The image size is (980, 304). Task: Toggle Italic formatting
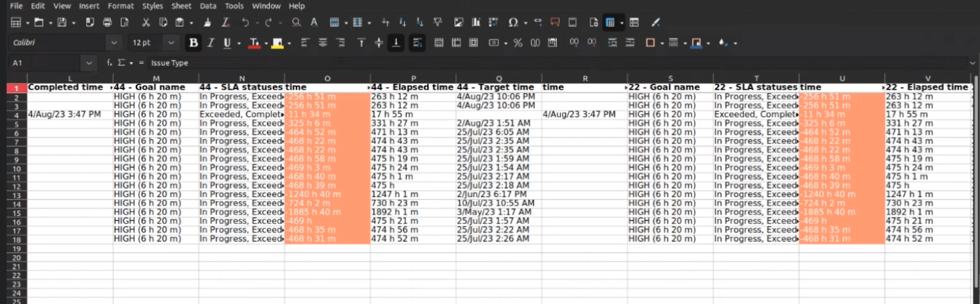click(211, 43)
